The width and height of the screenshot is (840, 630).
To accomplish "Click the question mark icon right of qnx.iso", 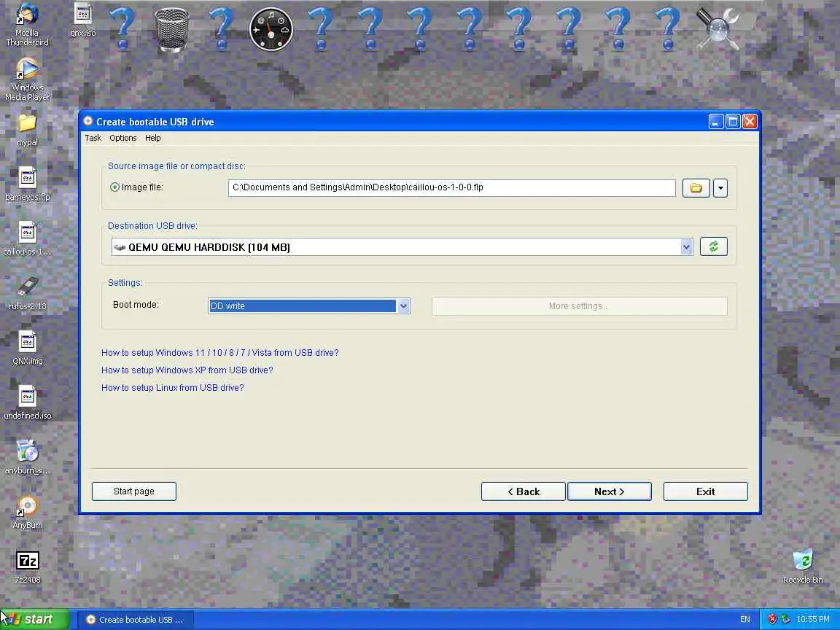I will tap(122, 29).
